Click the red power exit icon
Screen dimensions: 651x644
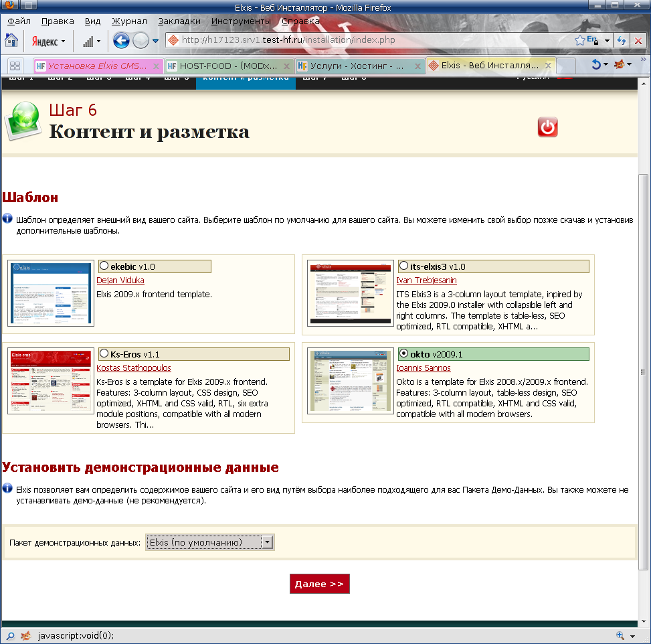coord(547,127)
